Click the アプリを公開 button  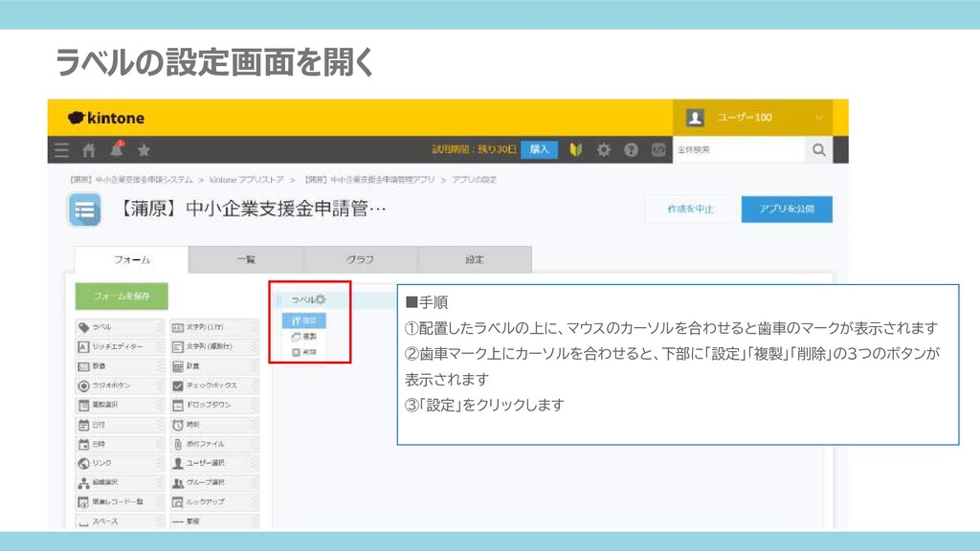[x=787, y=209]
